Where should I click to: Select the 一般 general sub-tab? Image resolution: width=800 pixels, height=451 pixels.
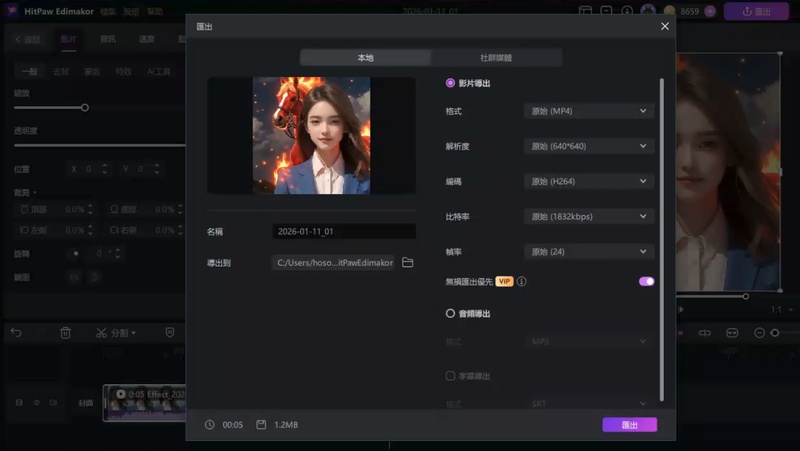pyautogui.click(x=30, y=71)
